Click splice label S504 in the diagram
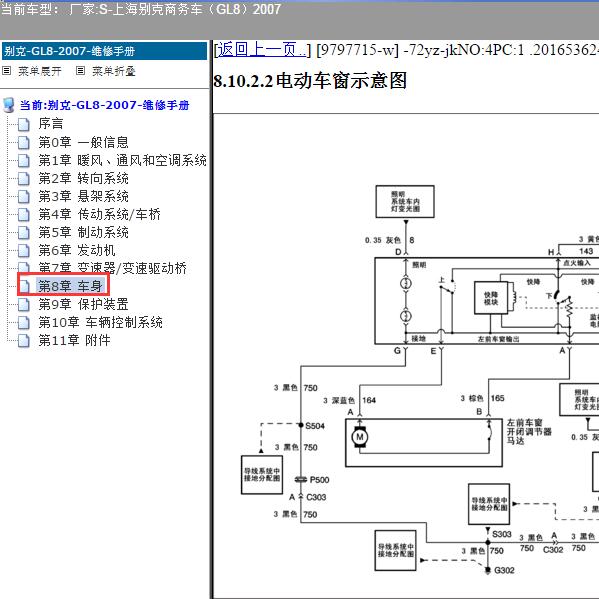The width and height of the screenshot is (599, 599). click(315, 426)
